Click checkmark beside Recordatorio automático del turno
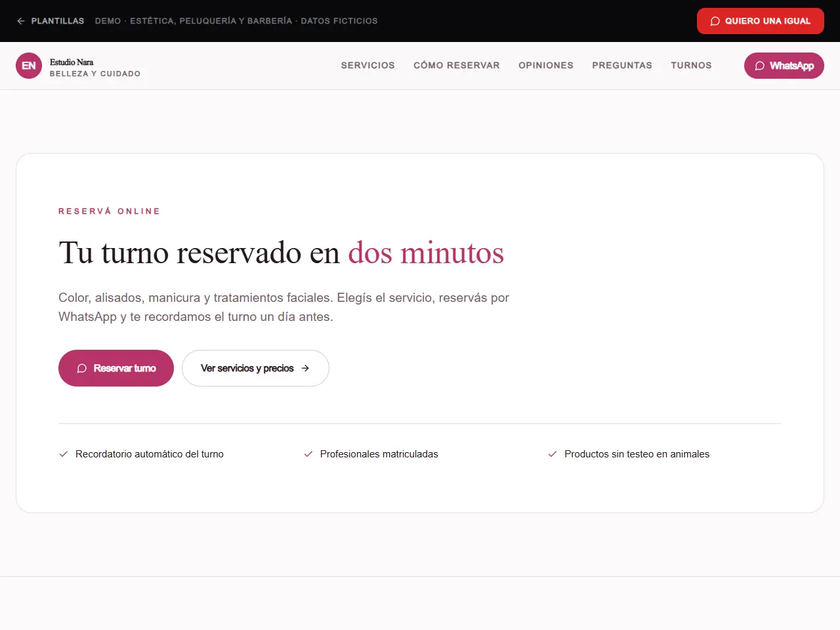Image resolution: width=840 pixels, height=630 pixels. pyautogui.click(x=64, y=454)
